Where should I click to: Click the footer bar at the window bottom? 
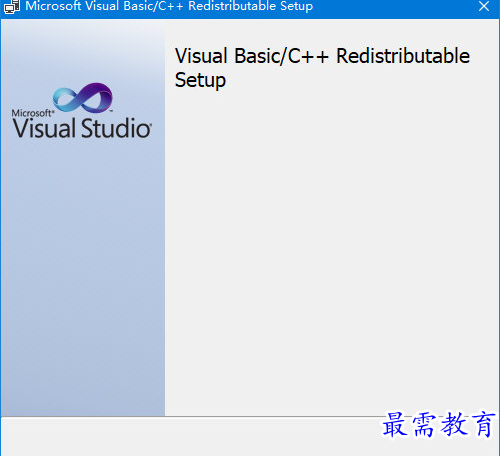tap(190, 437)
